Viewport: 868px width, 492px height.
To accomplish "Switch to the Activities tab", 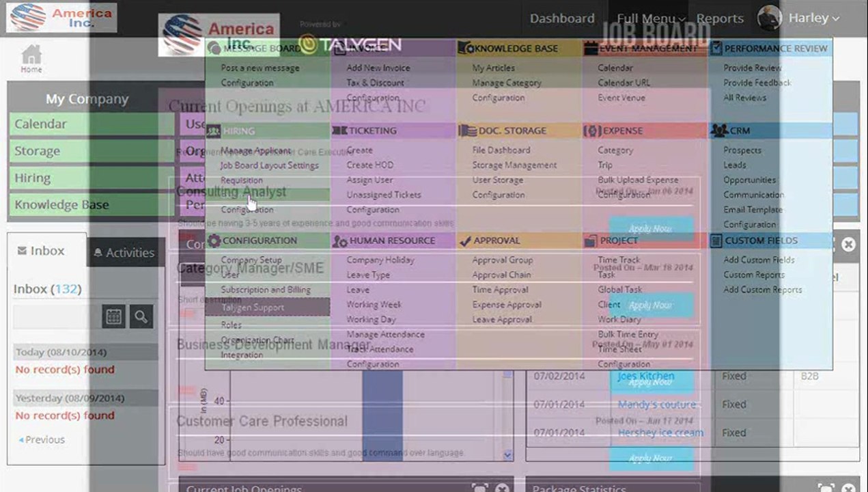I will 126,252.
